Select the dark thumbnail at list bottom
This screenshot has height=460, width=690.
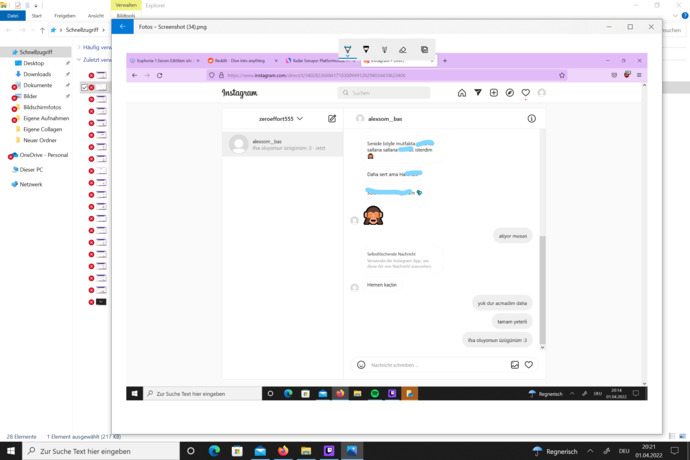[x=101, y=302]
